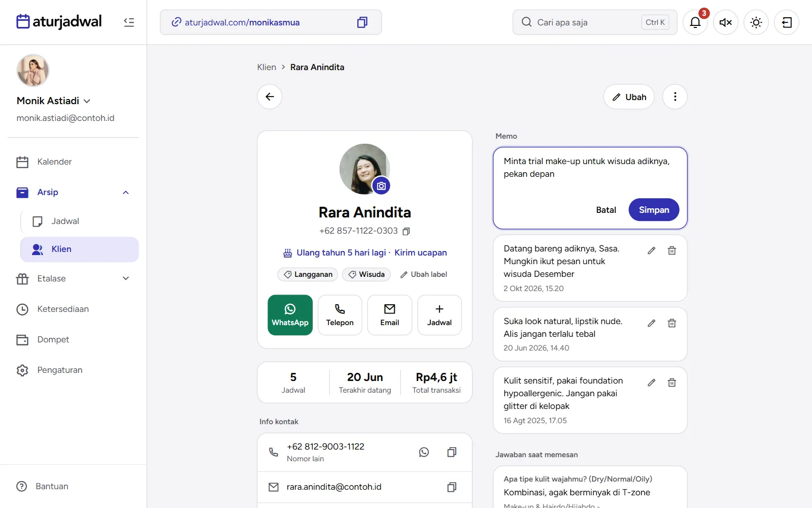Edit the 'Suka look natural' memo
The height and width of the screenshot is (508, 812).
click(x=652, y=323)
